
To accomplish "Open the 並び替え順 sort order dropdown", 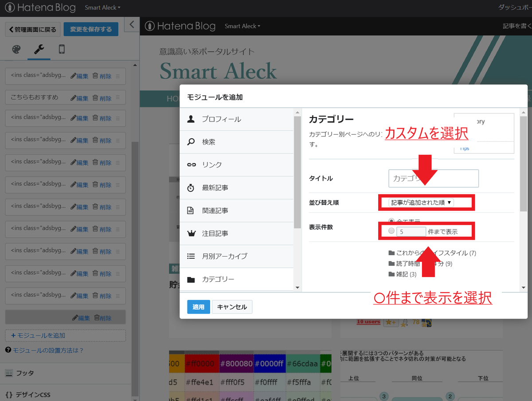I will (421, 202).
